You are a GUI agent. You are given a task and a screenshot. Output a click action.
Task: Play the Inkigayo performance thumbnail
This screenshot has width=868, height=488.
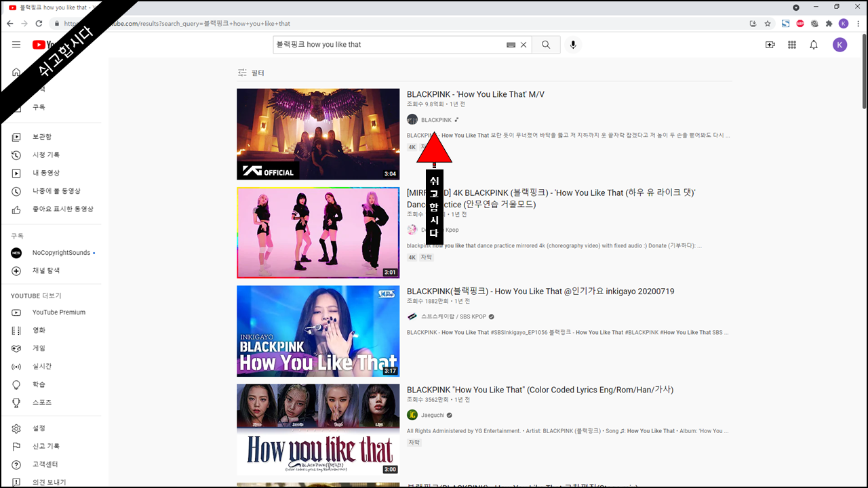[318, 331]
